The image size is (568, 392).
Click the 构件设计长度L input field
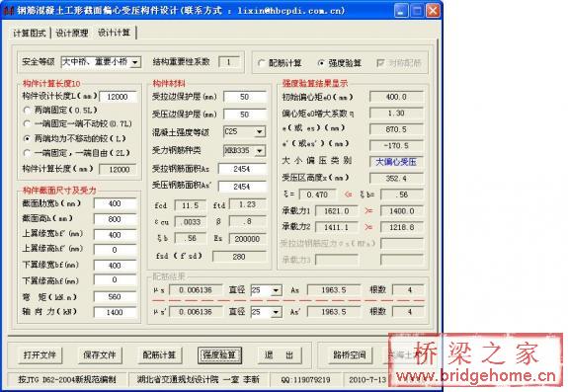point(118,97)
